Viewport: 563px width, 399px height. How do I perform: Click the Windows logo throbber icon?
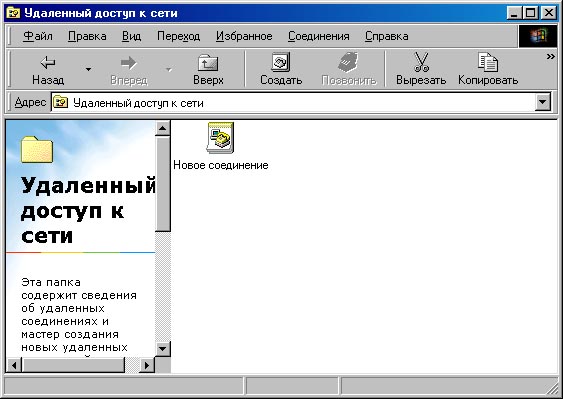click(537, 36)
